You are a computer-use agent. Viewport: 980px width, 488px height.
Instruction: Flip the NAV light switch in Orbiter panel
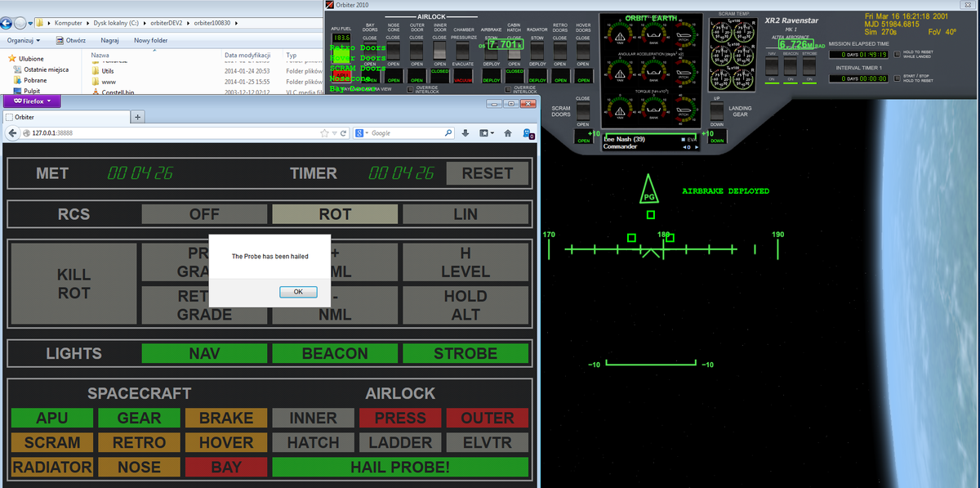pos(772,66)
